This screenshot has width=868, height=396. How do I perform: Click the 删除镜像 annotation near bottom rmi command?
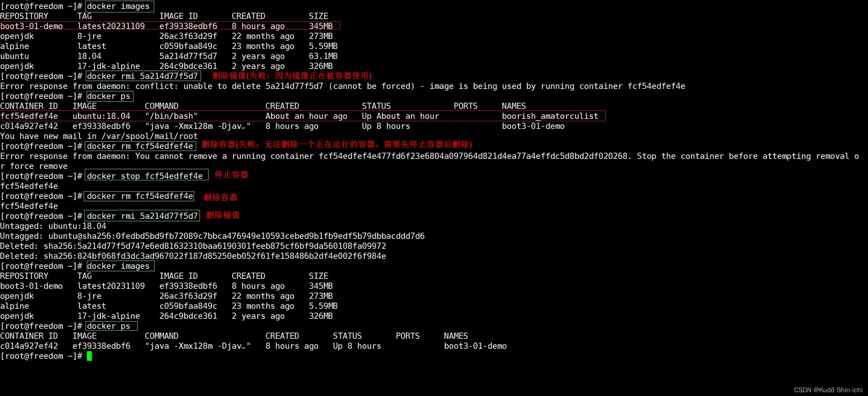222,215
